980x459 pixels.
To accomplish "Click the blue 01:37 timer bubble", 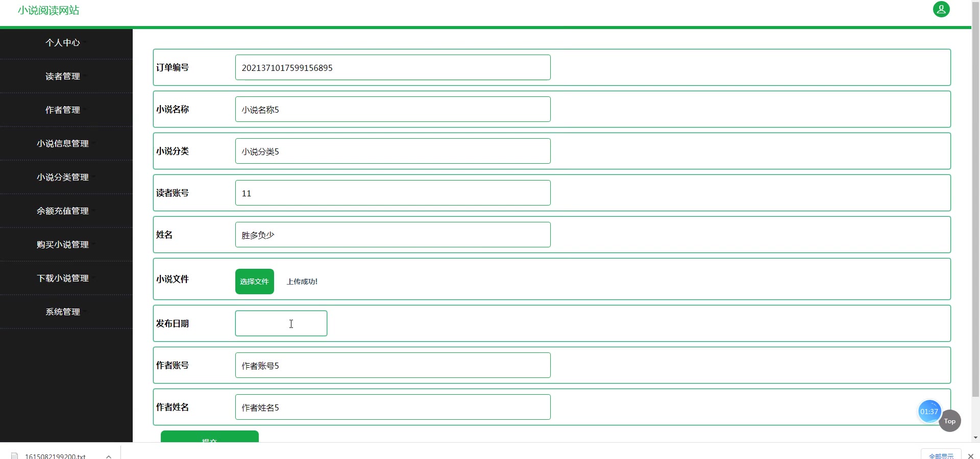I will click(929, 412).
